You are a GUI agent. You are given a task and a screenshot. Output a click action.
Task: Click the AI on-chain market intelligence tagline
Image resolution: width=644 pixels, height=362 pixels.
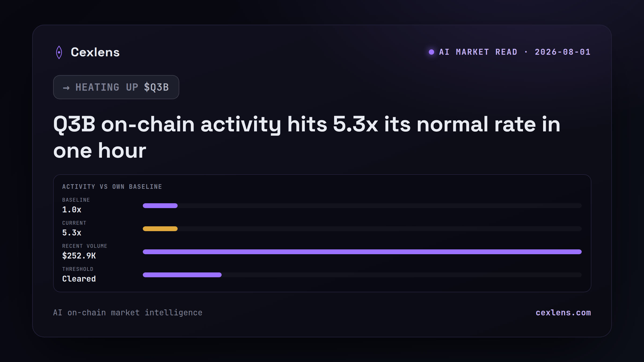click(128, 313)
